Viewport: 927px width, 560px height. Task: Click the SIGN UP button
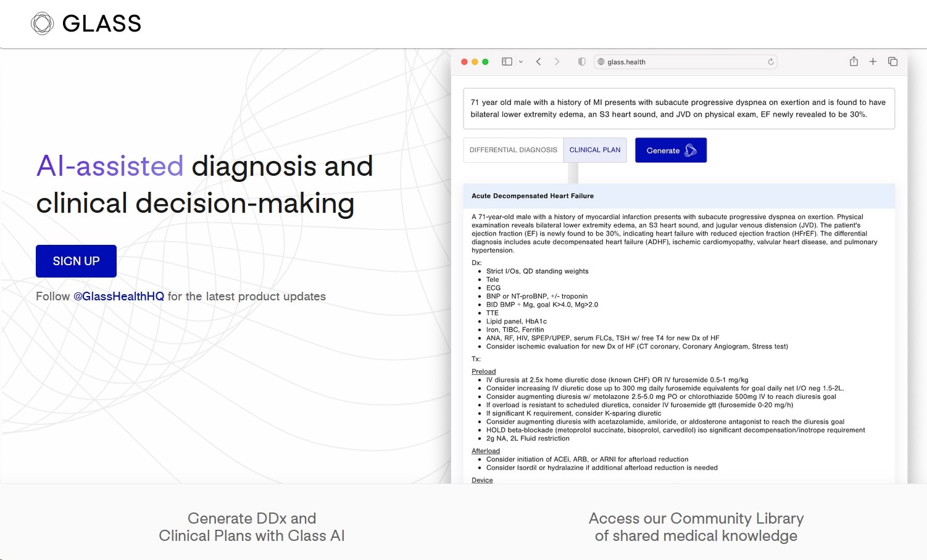(x=76, y=261)
